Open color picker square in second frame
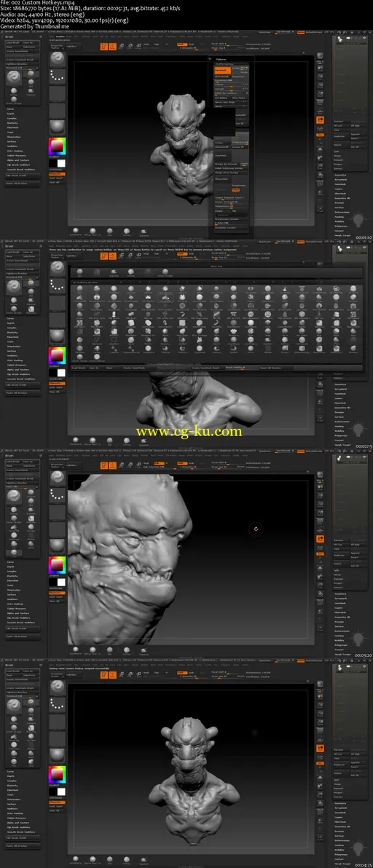 click(57, 356)
